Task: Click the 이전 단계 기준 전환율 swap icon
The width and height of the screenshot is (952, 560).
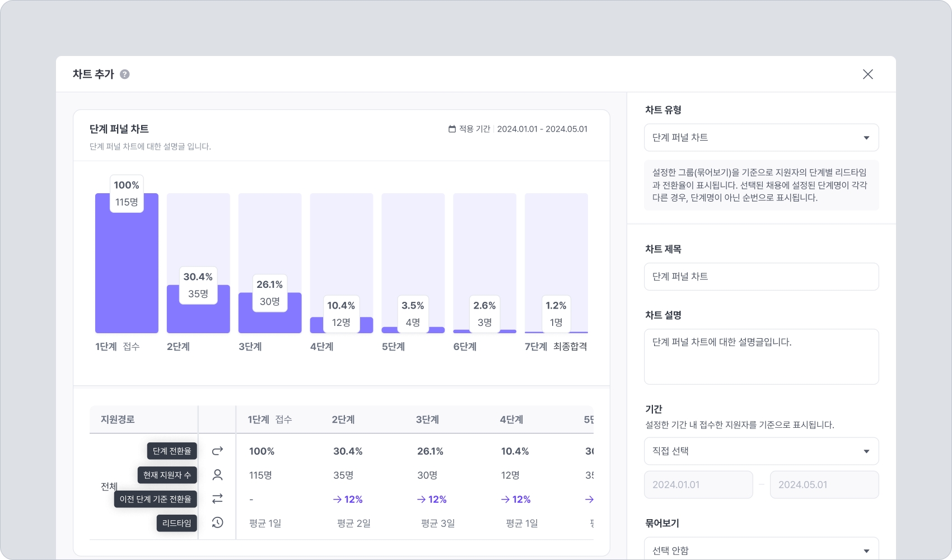Action: pyautogui.click(x=217, y=498)
